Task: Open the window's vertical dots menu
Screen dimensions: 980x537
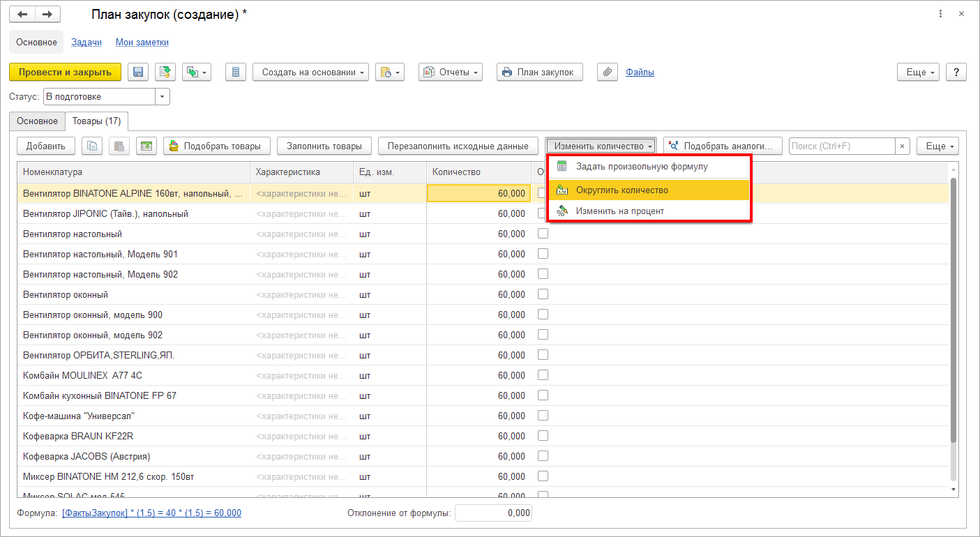Action: [942, 14]
